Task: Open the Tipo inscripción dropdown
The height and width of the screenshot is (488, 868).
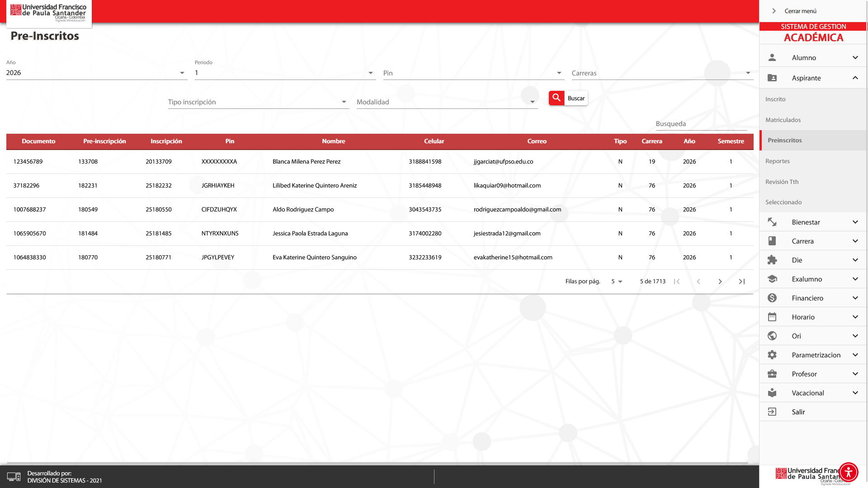Action: (258, 102)
